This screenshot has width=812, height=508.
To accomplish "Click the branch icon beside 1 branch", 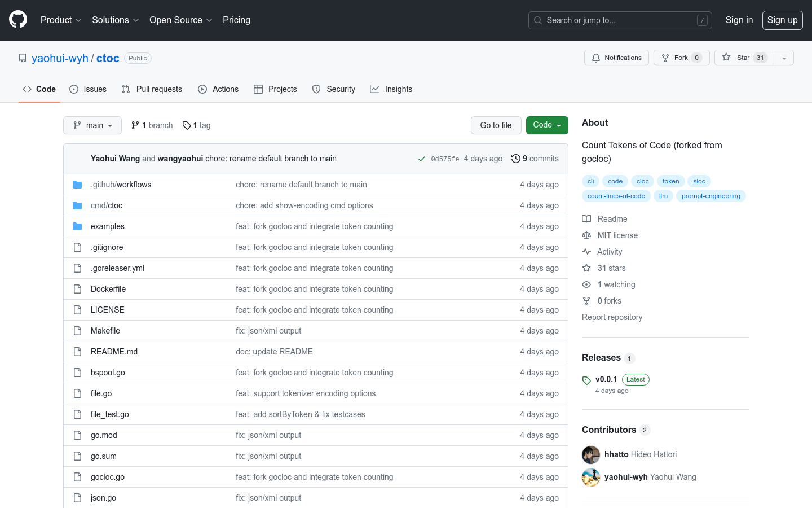I will pyautogui.click(x=135, y=125).
